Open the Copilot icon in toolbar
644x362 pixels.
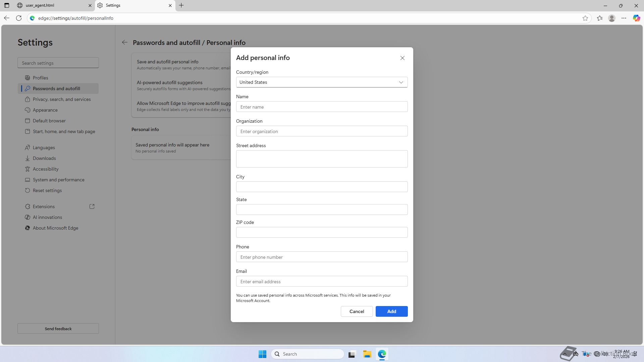636,18
